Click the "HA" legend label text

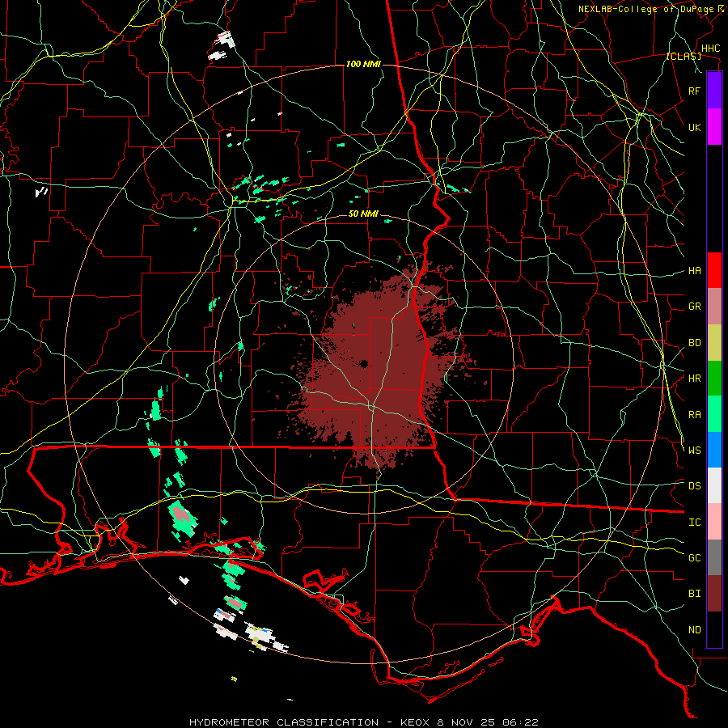coord(694,271)
